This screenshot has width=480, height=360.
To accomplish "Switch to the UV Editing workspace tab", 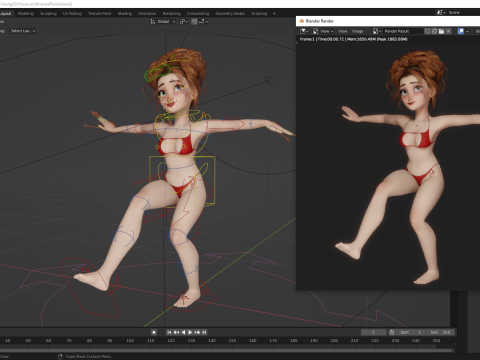I will tap(72, 13).
